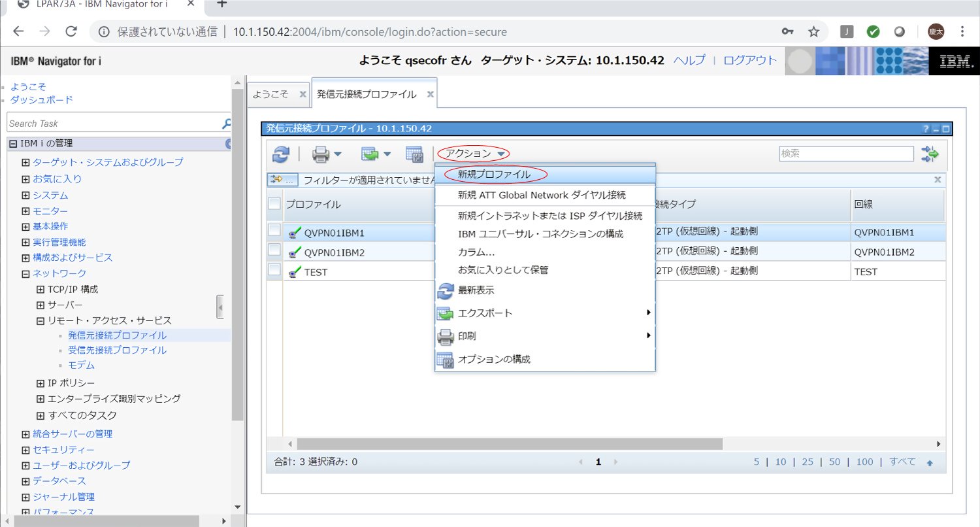Open the export dropdown arrow in the toolbar
Image resolution: width=980 pixels, height=527 pixels.
point(387,155)
